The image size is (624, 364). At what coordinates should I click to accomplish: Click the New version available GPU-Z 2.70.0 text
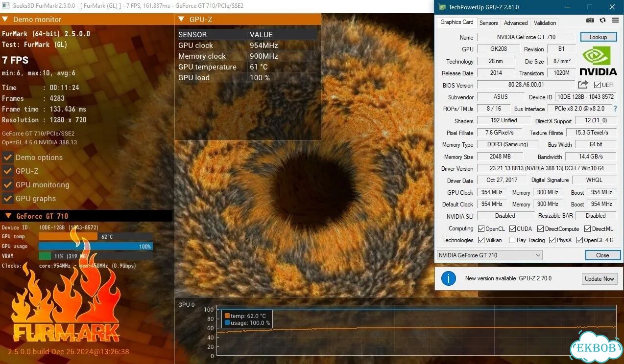pos(508,278)
